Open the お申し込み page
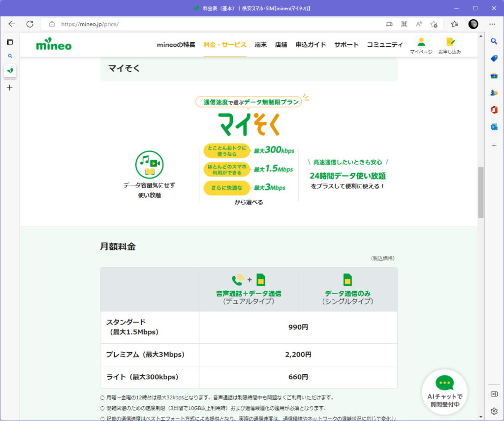The height and width of the screenshot is (421, 504). pyautogui.click(x=450, y=45)
